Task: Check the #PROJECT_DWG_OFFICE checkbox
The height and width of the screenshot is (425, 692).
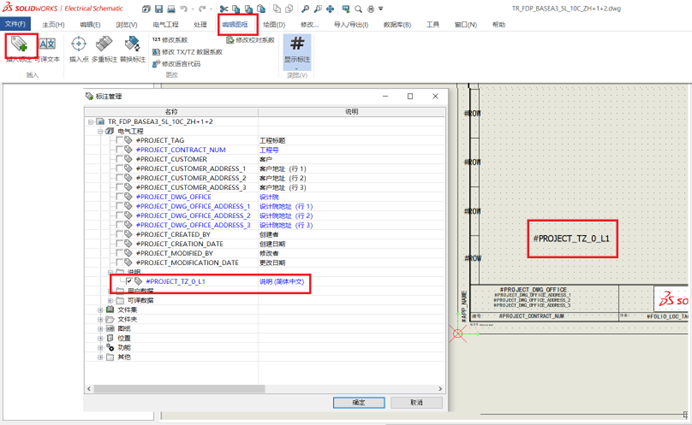Action: click(119, 196)
